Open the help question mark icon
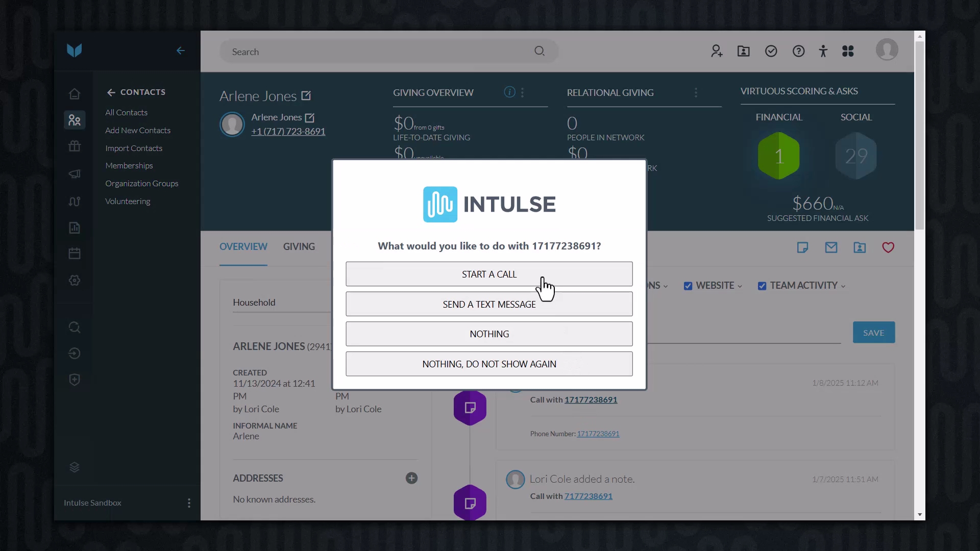Viewport: 980px width, 551px height. click(x=798, y=51)
